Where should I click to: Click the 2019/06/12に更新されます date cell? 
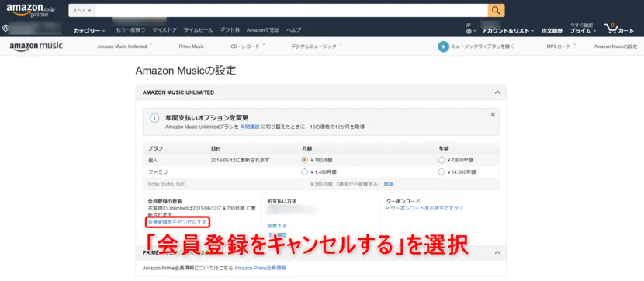point(240,160)
